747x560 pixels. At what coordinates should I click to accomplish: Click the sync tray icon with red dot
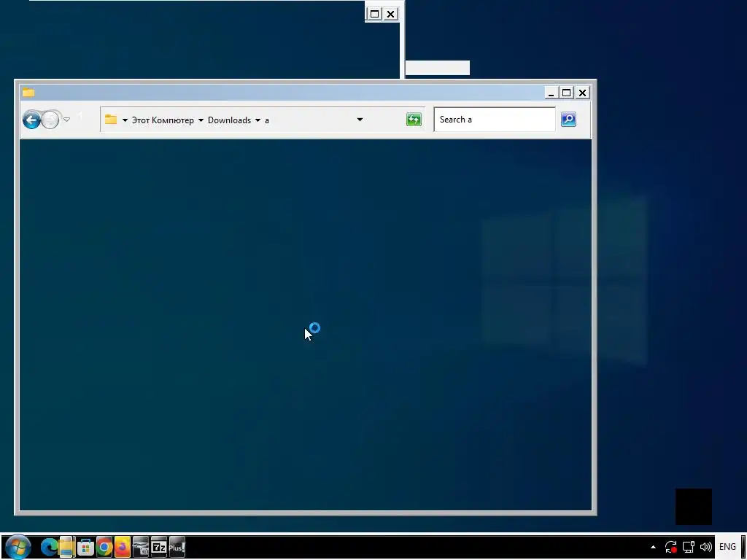tap(671, 547)
